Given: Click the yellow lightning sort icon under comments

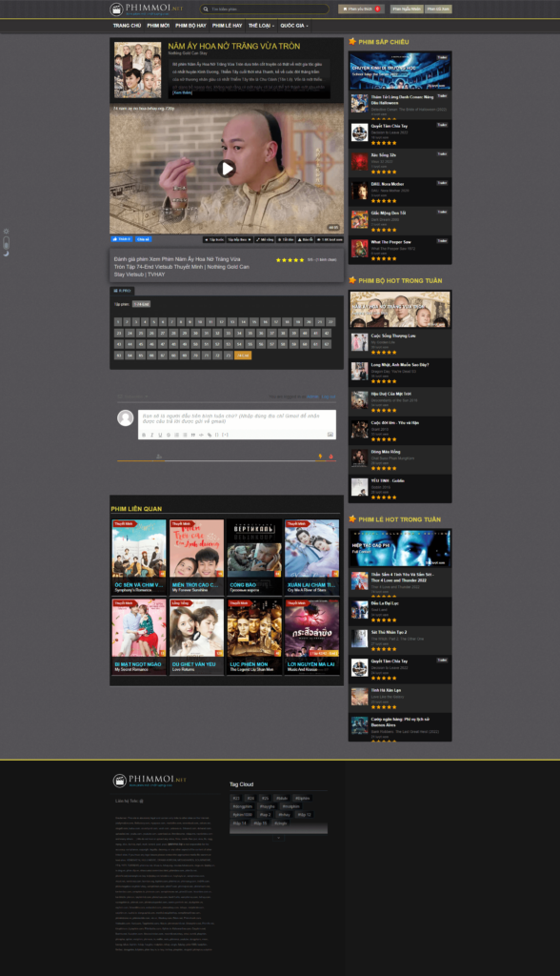Looking at the screenshot, I should point(320,457).
